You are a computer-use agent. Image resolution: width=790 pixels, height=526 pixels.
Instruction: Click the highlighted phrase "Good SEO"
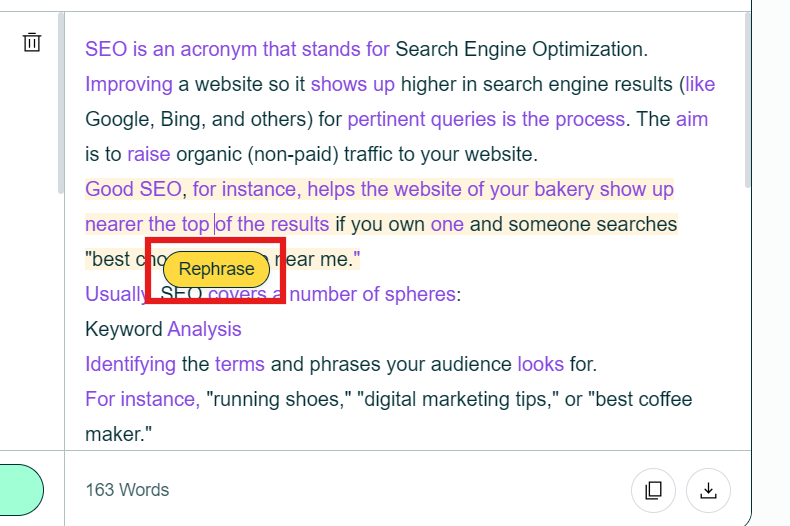(x=134, y=189)
